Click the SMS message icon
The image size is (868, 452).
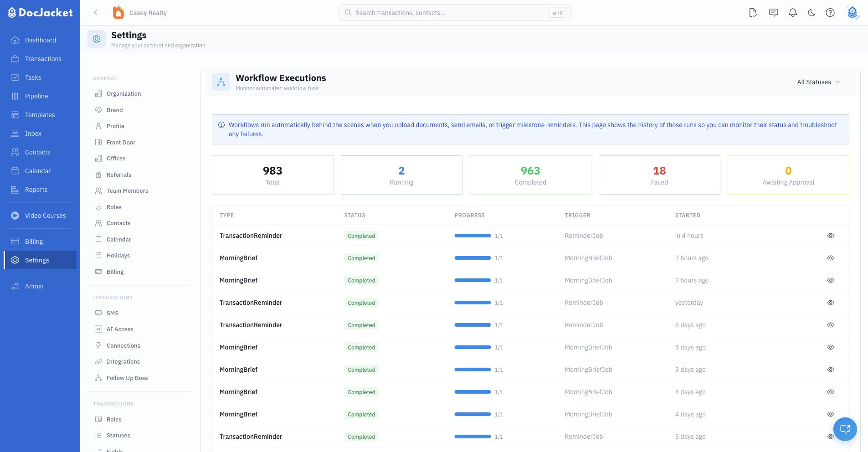pyautogui.click(x=98, y=313)
